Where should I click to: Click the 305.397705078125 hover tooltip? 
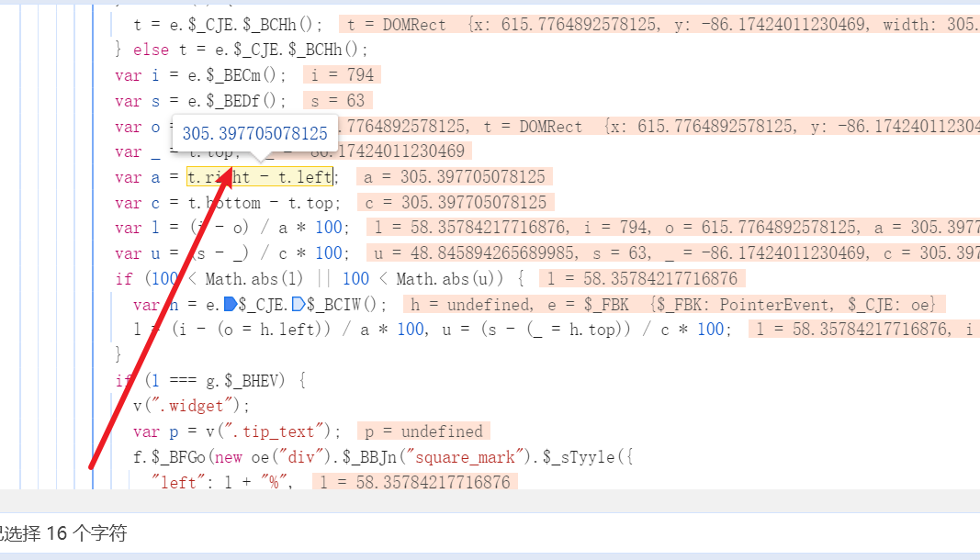254,134
